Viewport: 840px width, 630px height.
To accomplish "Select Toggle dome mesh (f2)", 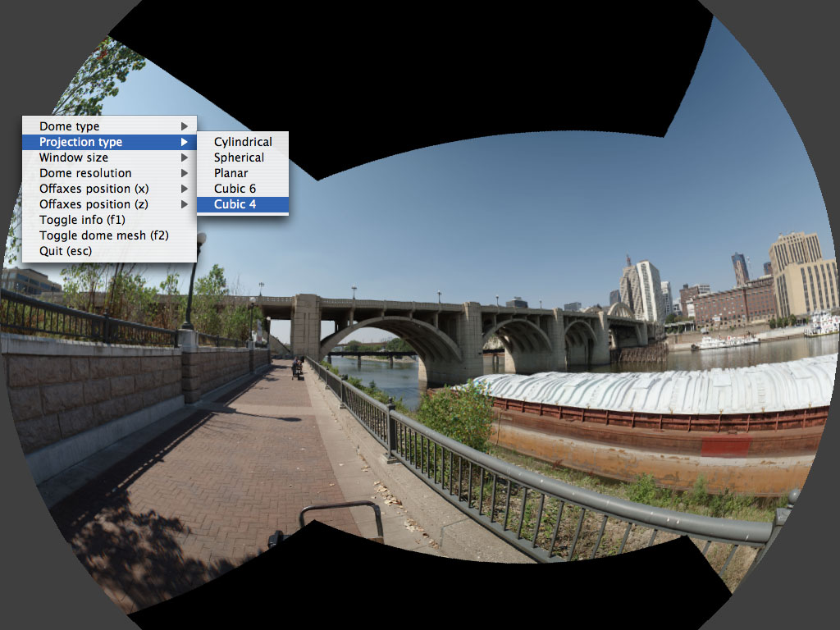I will pos(109,235).
